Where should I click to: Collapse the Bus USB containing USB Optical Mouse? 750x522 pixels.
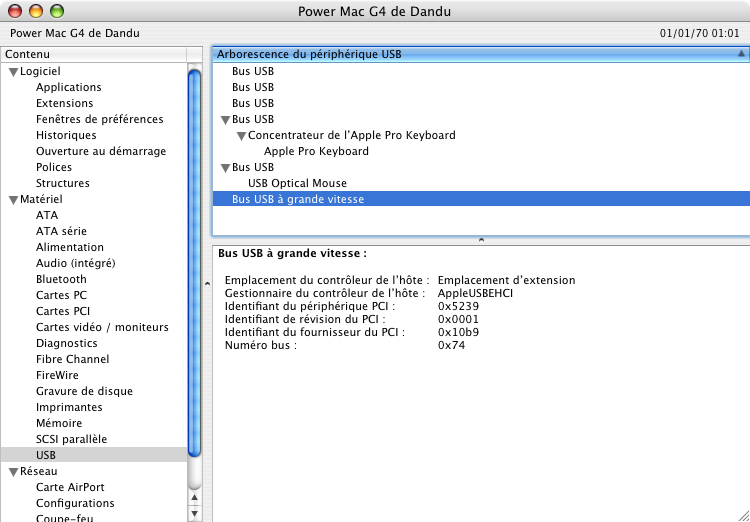(225, 168)
